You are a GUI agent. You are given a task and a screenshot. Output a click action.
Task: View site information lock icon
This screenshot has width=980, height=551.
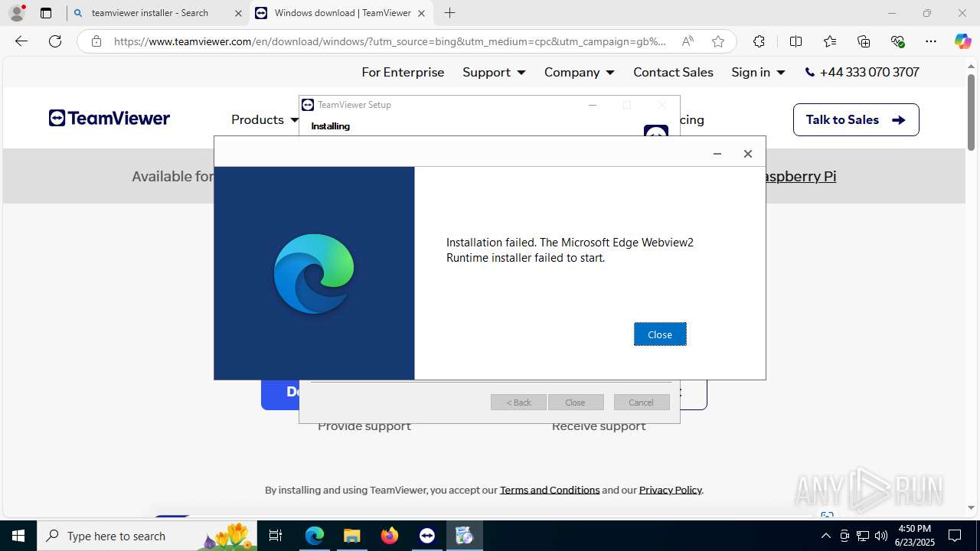[96, 41]
